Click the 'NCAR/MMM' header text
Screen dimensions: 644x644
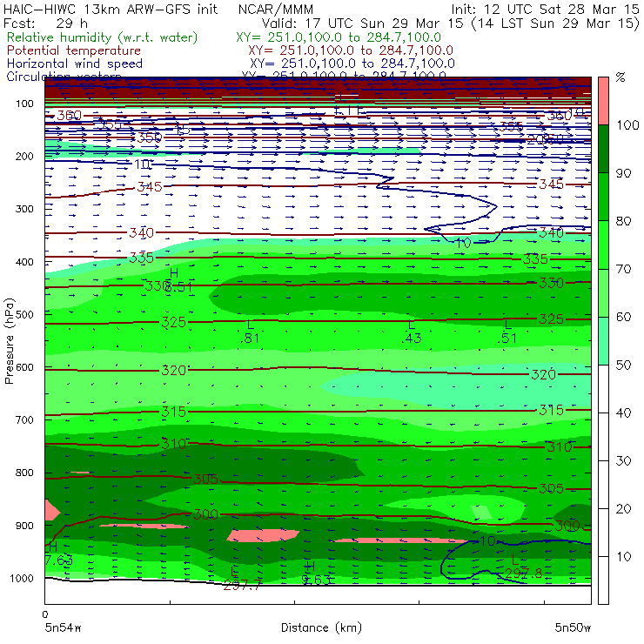click(x=276, y=9)
